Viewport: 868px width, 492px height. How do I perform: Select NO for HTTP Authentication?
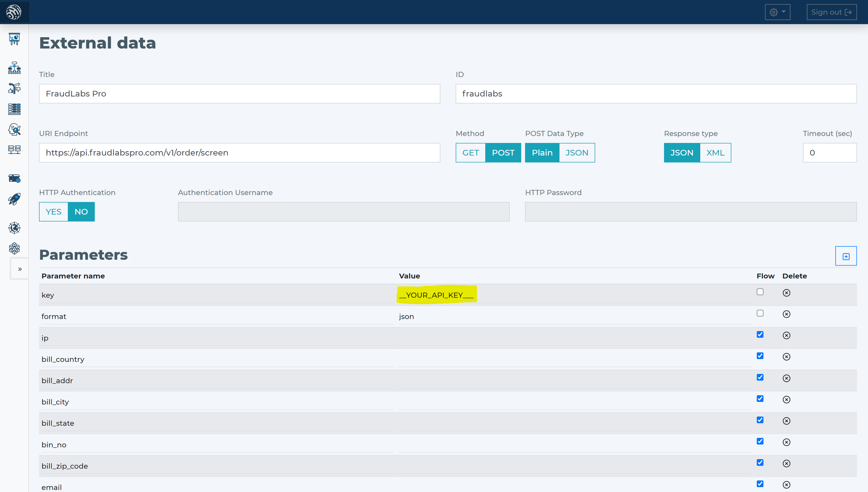pyautogui.click(x=81, y=212)
